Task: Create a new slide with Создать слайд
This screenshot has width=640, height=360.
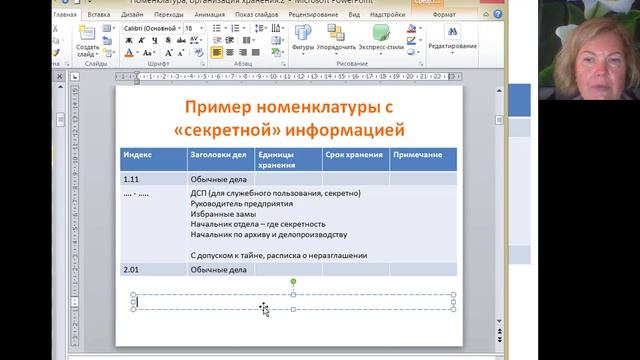Action: tap(87, 41)
